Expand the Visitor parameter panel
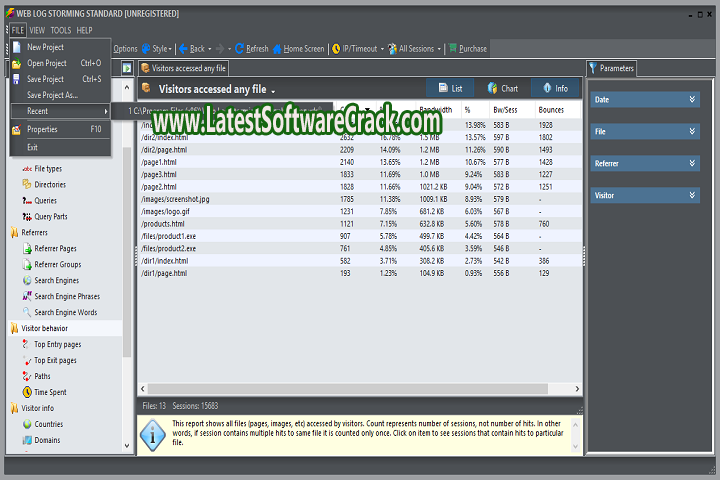 coord(692,195)
